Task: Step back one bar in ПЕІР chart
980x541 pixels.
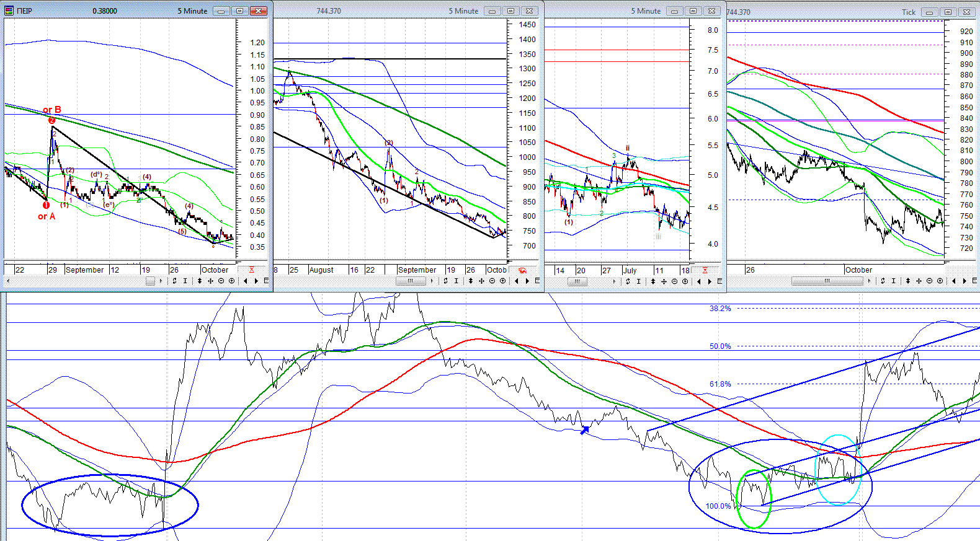Action: [x=246, y=281]
